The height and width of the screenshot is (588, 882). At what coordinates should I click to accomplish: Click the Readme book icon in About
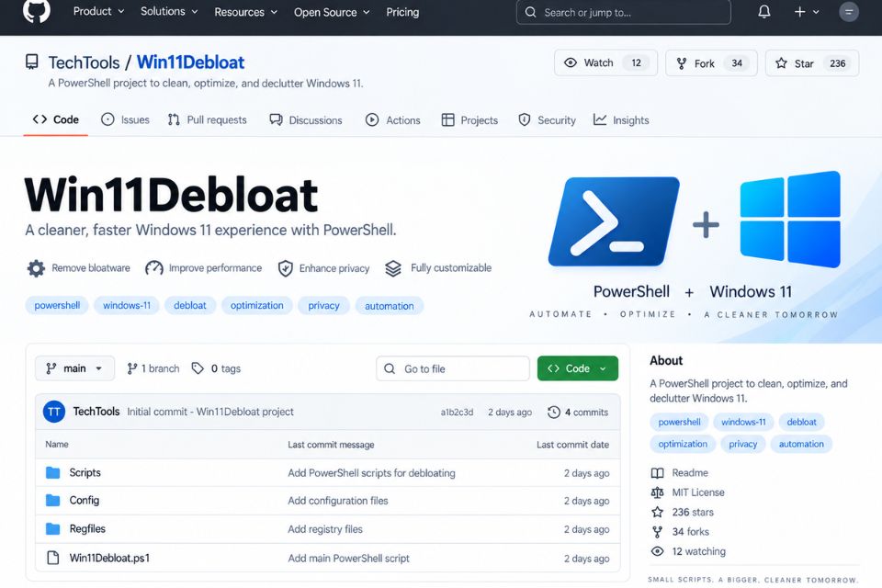click(657, 472)
